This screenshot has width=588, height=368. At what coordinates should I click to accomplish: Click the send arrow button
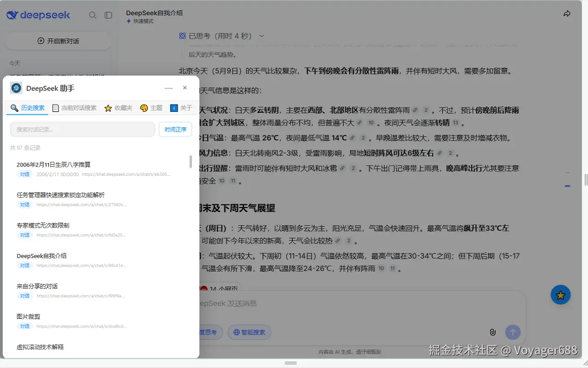(x=513, y=332)
